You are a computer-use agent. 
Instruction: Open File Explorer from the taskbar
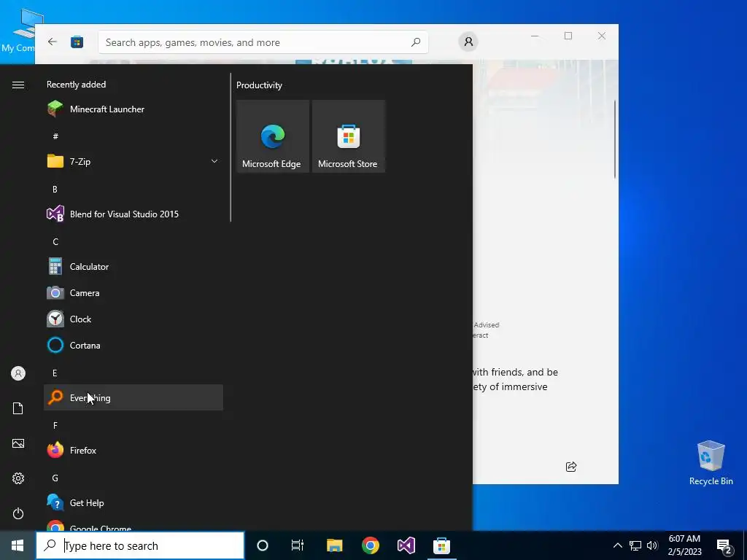pyautogui.click(x=334, y=545)
